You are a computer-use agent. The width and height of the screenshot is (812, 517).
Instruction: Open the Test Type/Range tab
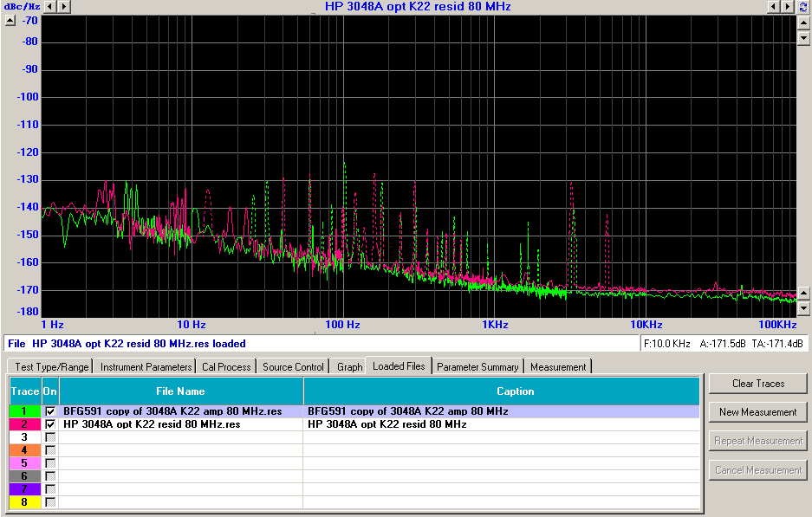click(x=51, y=367)
